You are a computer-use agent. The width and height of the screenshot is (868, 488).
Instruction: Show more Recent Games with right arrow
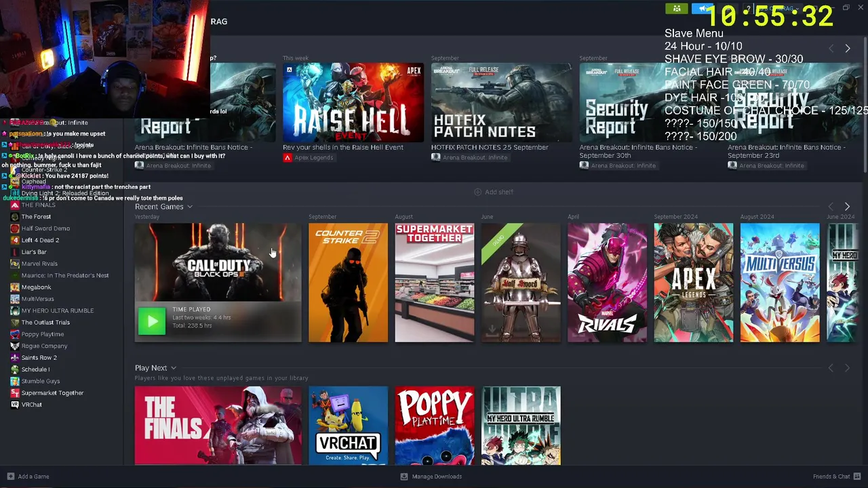point(847,206)
